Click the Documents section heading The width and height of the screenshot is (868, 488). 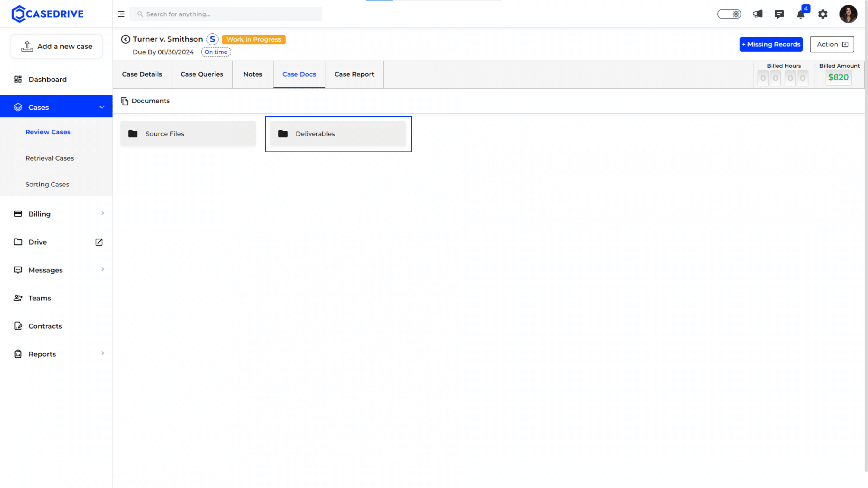point(151,101)
